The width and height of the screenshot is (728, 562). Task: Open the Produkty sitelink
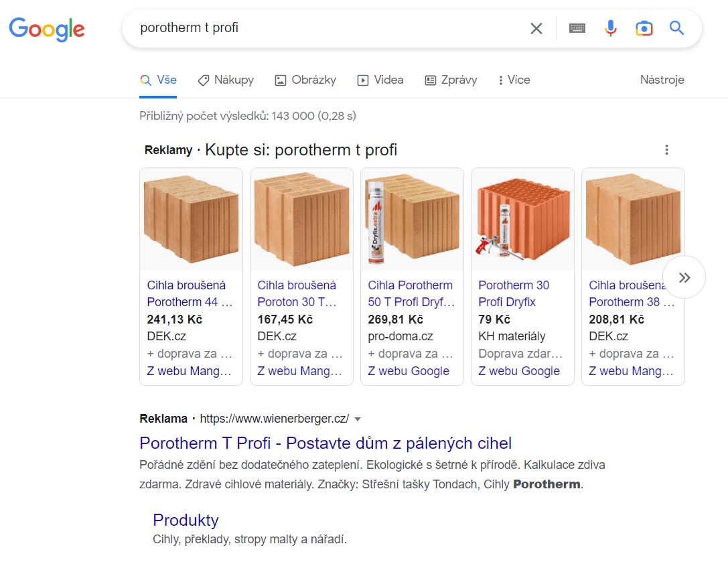click(x=186, y=520)
